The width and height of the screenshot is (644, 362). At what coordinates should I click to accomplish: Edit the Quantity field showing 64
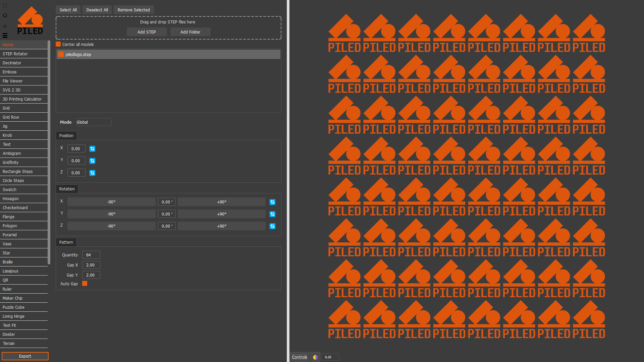click(x=91, y=255)
